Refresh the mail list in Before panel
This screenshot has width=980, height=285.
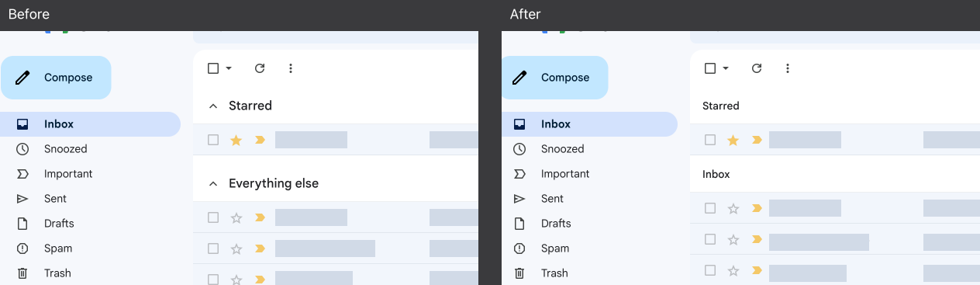pyautogui.click(x=260, y=68)
